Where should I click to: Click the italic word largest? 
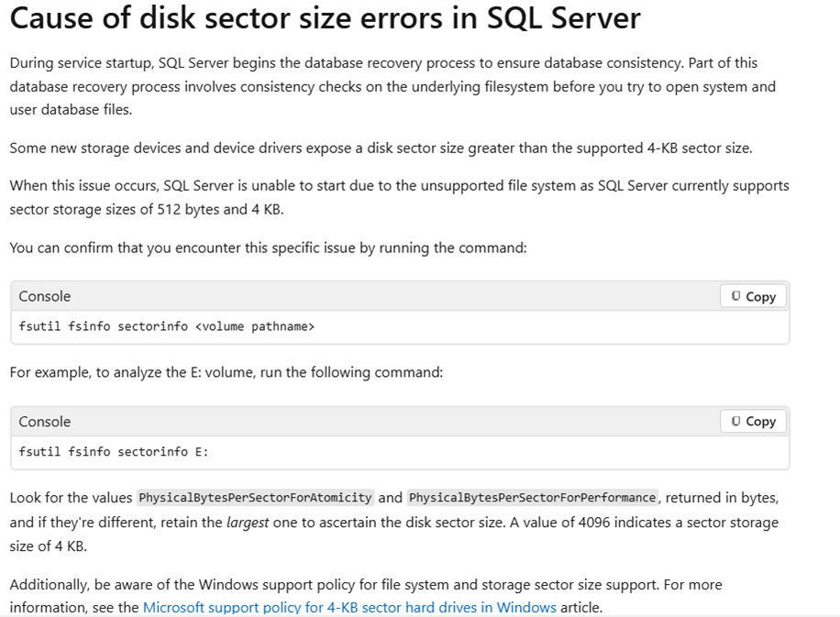(251, 523)
